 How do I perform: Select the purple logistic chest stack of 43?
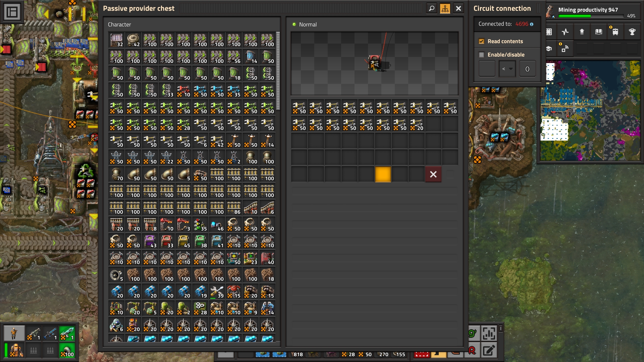point(150,241)
